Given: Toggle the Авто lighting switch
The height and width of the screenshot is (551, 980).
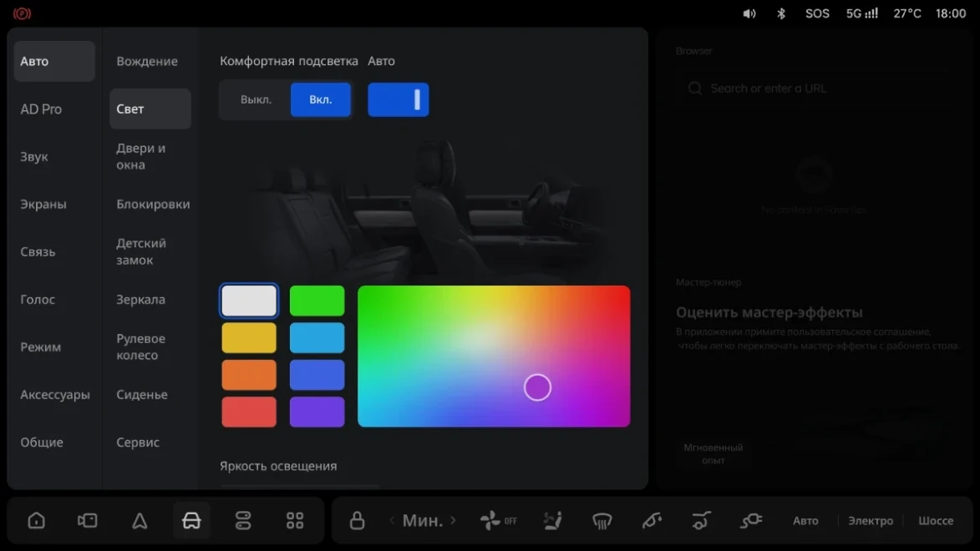Looking at the screenshot, I should (399, 99).
